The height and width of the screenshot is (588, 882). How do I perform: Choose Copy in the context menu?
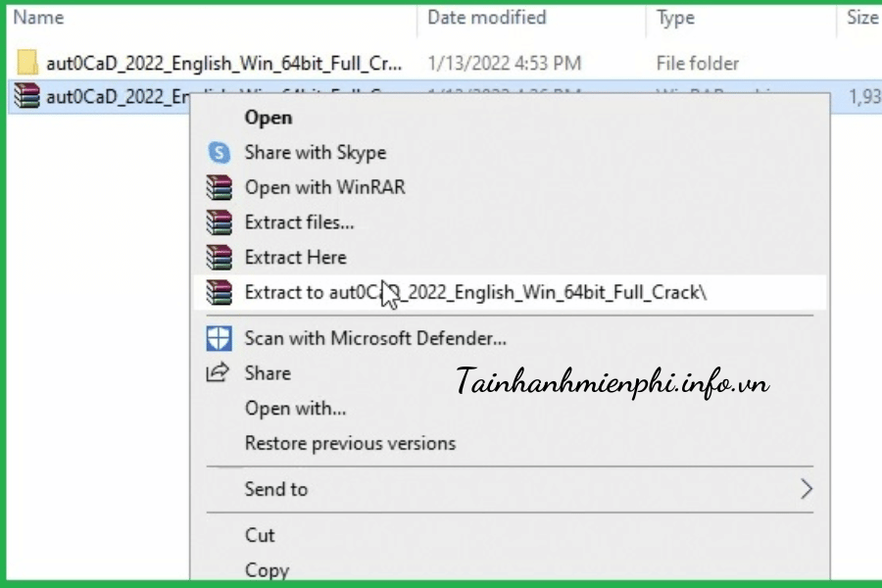[x=267, y=569]
